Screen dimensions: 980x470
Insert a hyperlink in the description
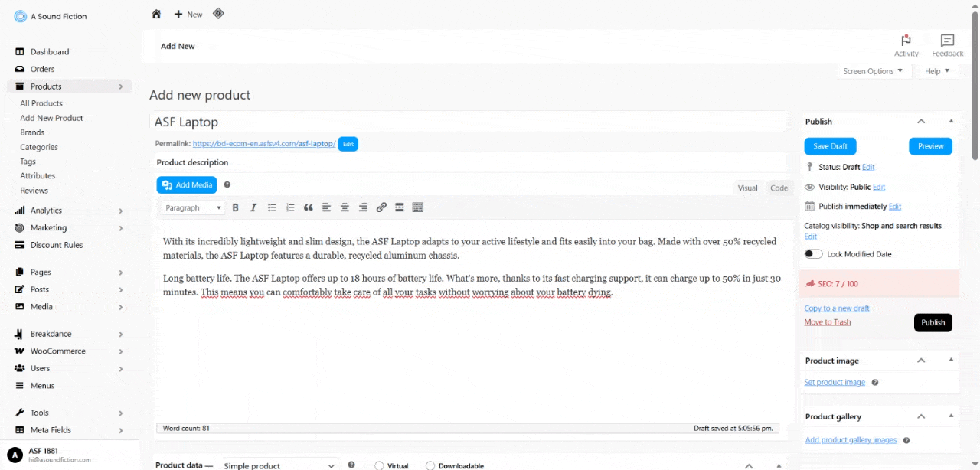[381, 207]
